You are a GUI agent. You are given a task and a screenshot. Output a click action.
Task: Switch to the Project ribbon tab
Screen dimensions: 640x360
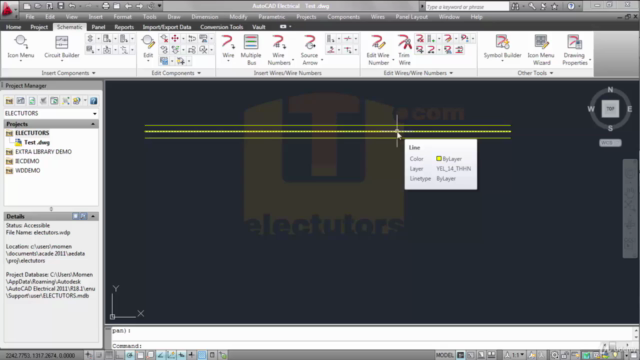(x=39, y=27)
